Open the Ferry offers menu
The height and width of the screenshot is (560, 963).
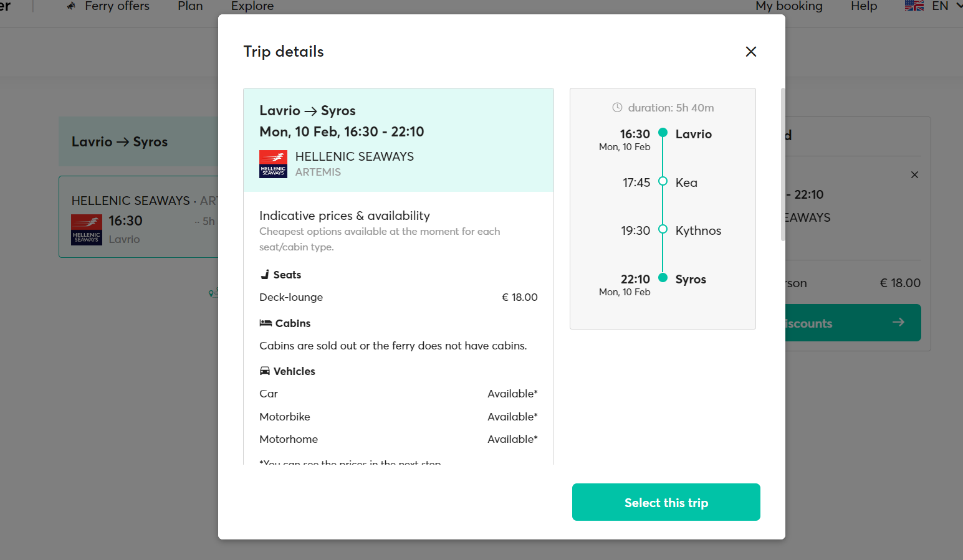117,6
